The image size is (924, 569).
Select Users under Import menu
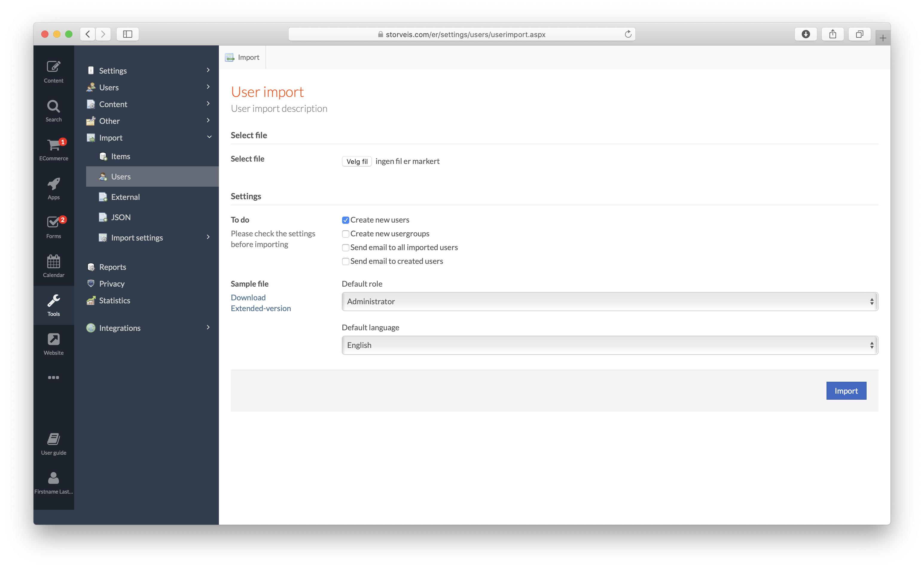tap(152, 177)
